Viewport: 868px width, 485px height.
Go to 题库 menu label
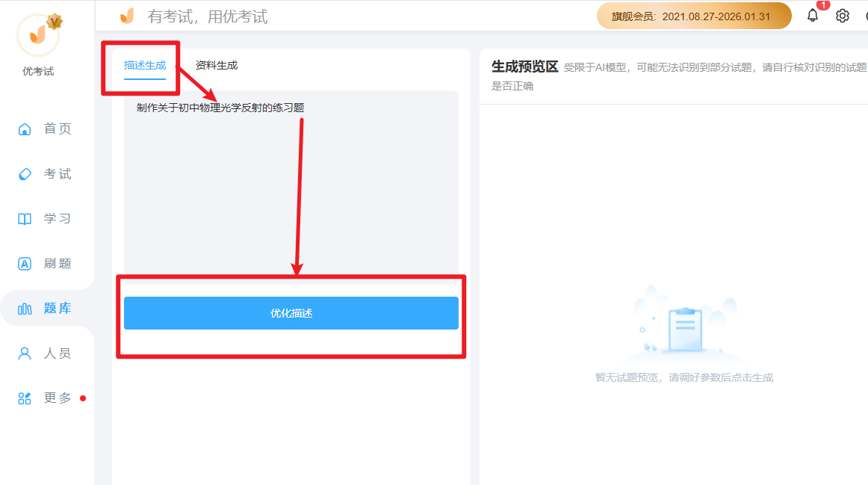[x=58, y=309]
